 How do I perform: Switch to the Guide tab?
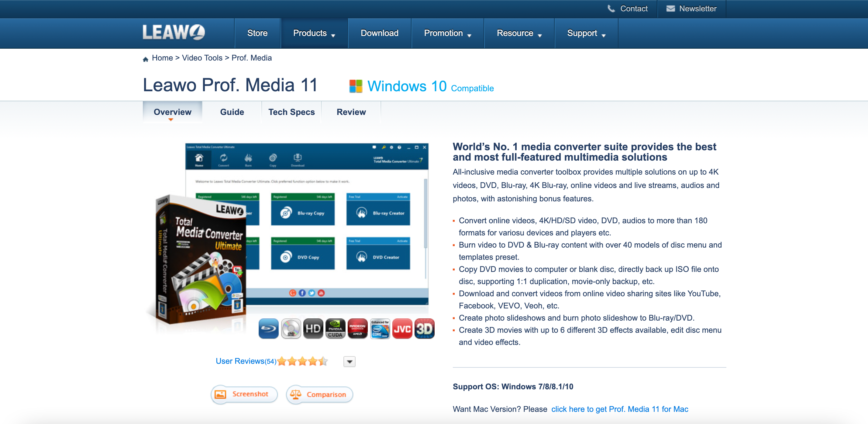tap(232, 112)
